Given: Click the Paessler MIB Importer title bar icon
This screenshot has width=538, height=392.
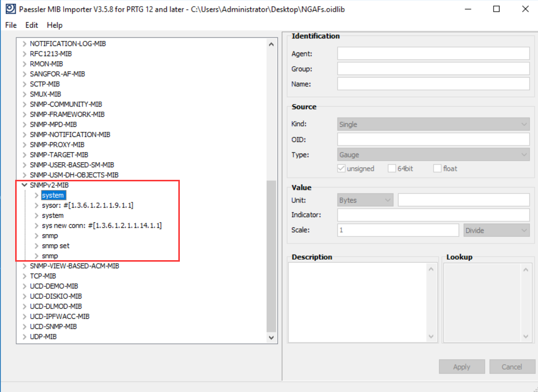Looking at the screenshot, I should point(10,9).
